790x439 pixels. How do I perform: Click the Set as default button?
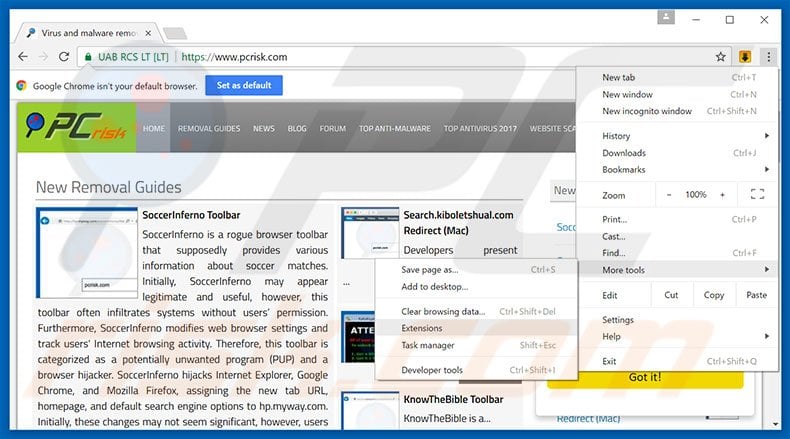tap(244, 85)
